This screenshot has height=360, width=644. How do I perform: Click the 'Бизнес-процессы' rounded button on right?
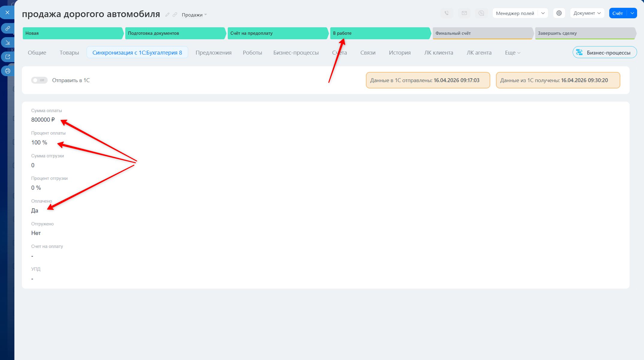pyautogui.click(x=605, y=52)
